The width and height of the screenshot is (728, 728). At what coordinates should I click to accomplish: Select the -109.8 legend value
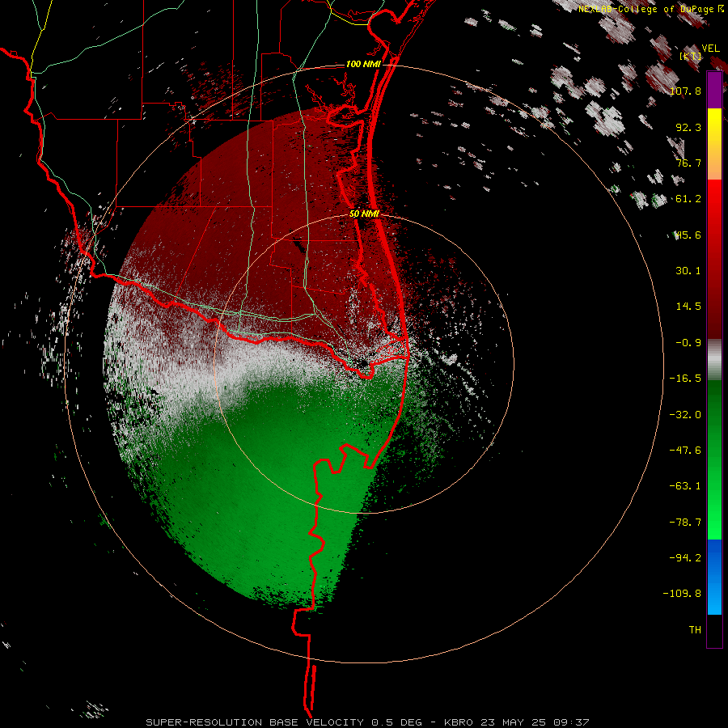(682, 594)
